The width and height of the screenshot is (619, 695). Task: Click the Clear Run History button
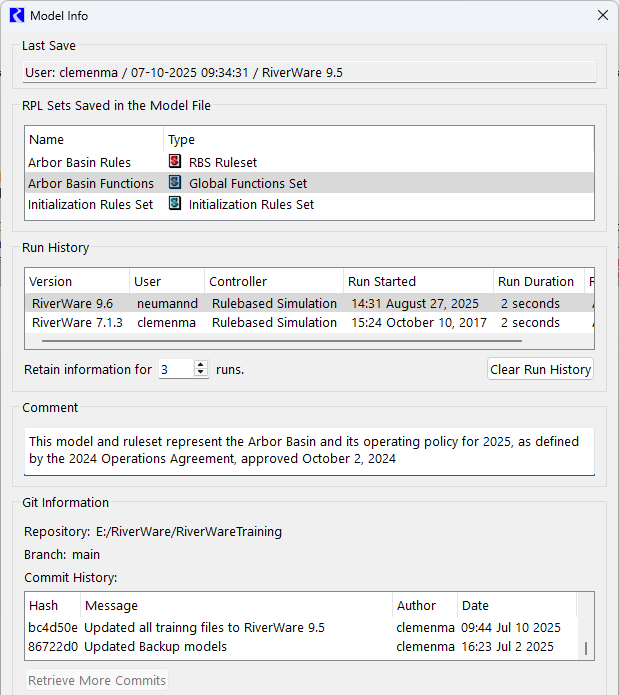[540, 369]
